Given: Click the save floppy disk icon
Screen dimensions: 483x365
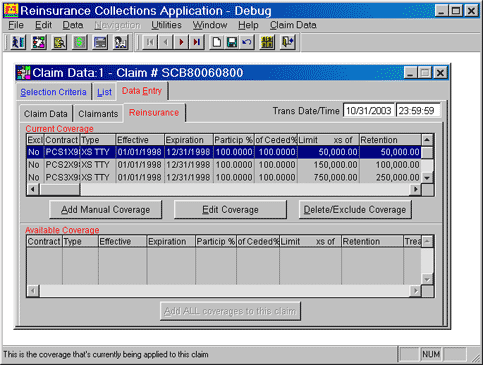Looking at the screenshot, I should point(232,42).
